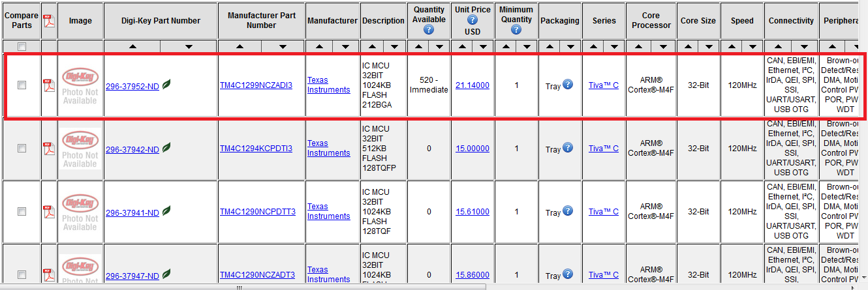Viewport: 868px width, 290px height.
Task: Sort Series column descending
Action: [615, 47]
